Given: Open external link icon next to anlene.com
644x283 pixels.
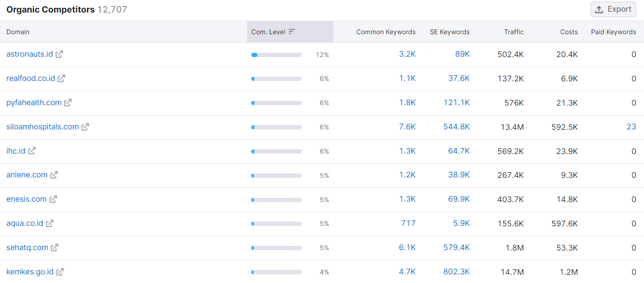Looking at the screenshot, I should 54,175.
